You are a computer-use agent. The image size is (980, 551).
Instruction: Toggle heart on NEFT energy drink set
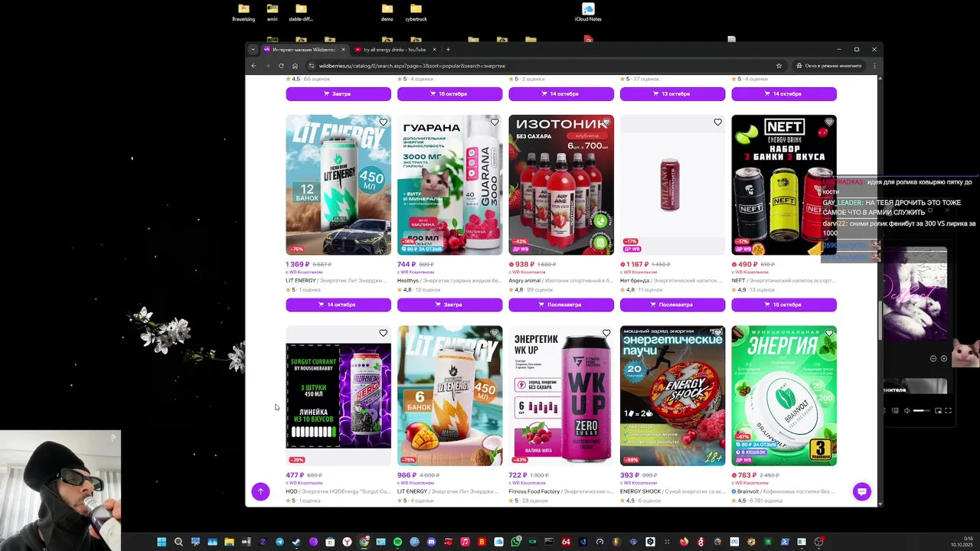(x=829, y=122)
